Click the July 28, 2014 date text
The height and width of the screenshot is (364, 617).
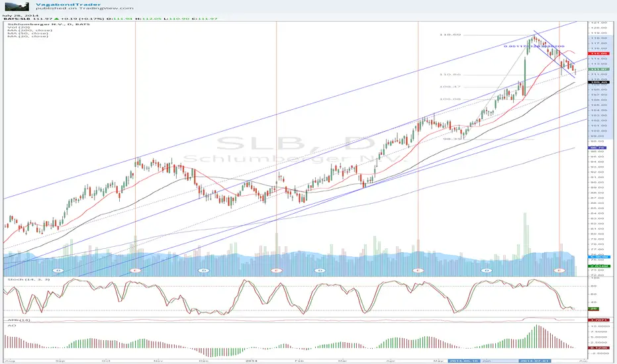pos(20,15)
